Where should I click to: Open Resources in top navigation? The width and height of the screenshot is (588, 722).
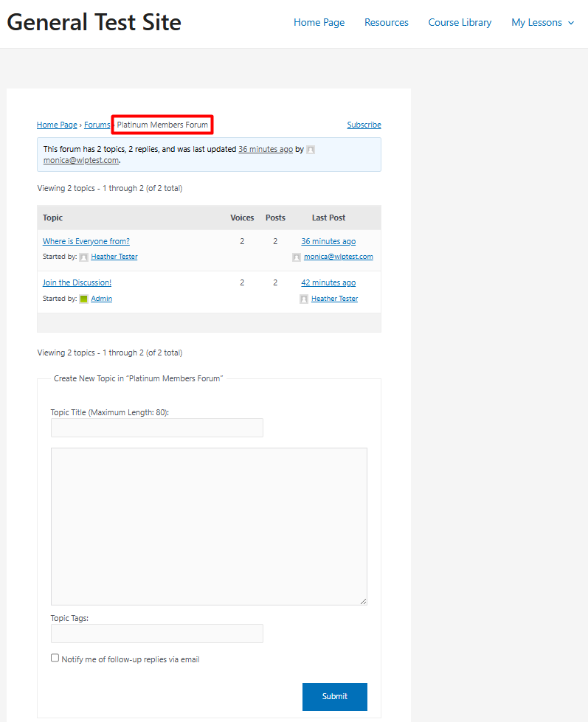click(x=387, y=23)
